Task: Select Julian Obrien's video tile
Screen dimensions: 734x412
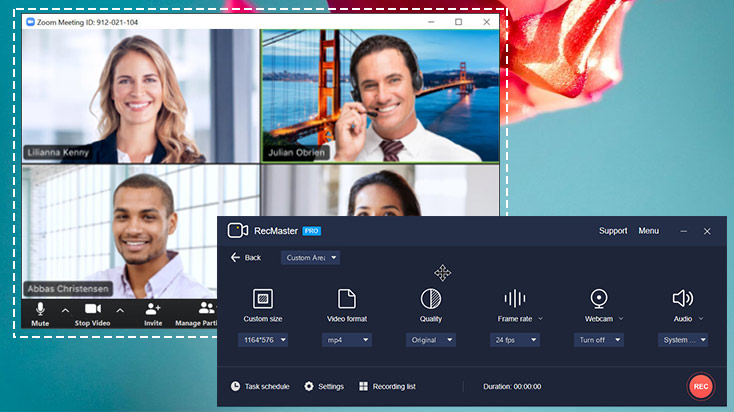Action: [x=380, y=96]
